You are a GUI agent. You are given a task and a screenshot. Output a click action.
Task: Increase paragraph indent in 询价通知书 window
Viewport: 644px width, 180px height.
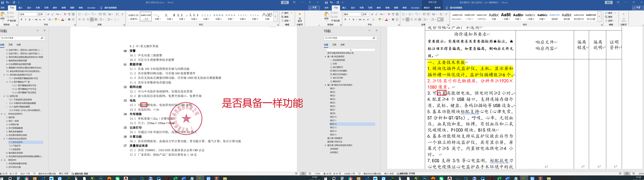(x=428, y=14)
